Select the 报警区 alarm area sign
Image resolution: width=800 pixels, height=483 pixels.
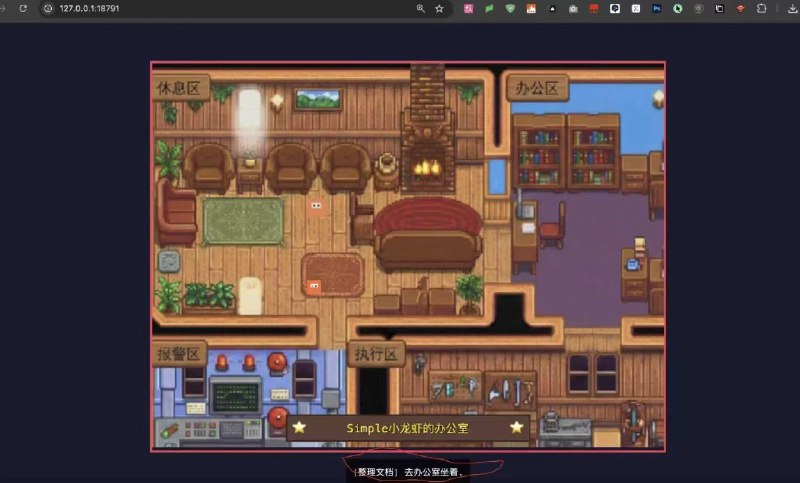coord(181,355)
